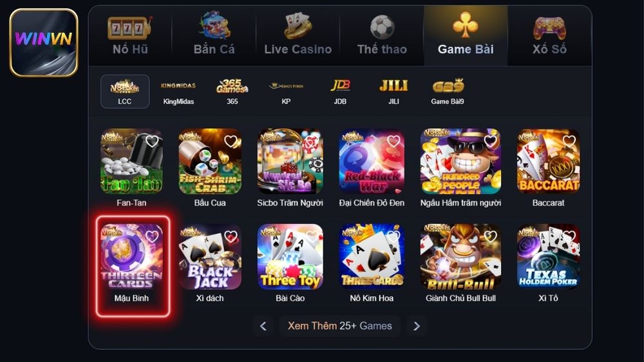Switch to the Nổ Hũ tab
Viewport: 644px width, 362px height.
(x=130, y=35)
